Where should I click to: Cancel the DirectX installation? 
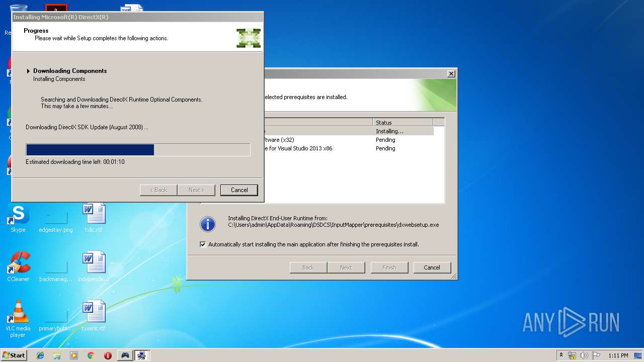[239, 190]
